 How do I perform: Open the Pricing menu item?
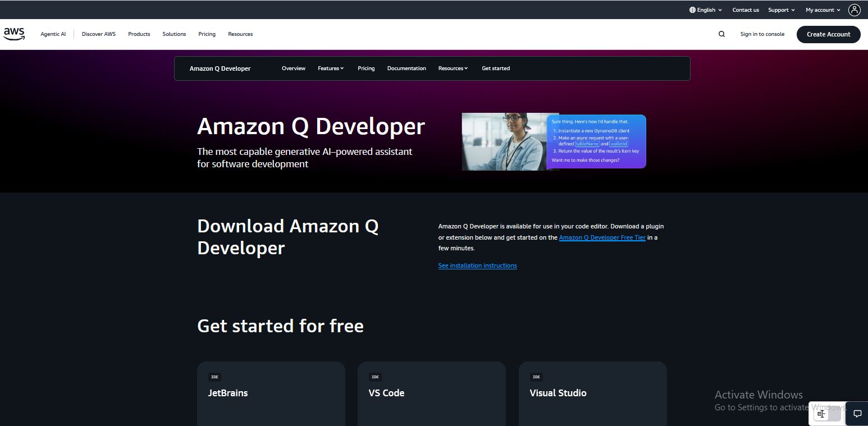point(366,68)
